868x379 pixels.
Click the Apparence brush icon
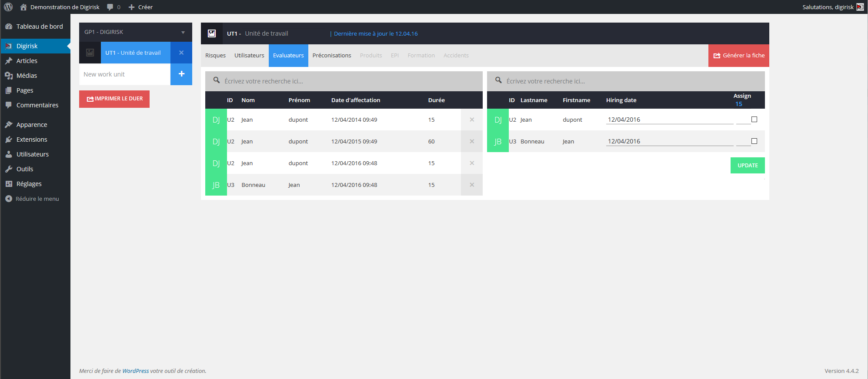coord(9,125)
